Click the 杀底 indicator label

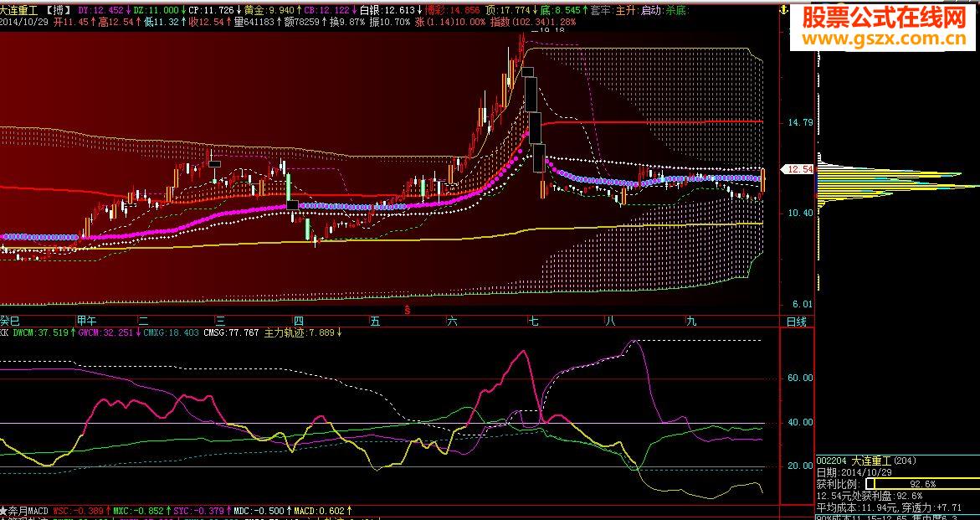[677, 11]
